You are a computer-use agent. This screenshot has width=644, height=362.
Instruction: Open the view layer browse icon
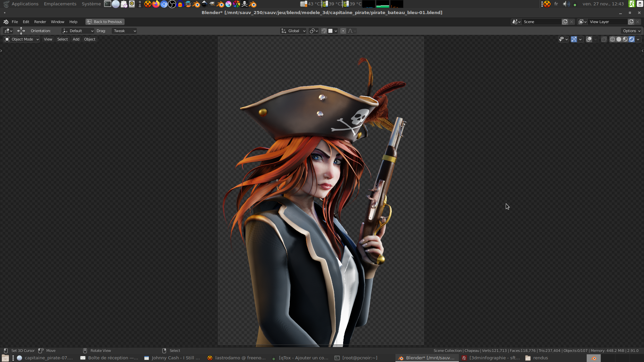pyautogui.click(x=583, y=22)
